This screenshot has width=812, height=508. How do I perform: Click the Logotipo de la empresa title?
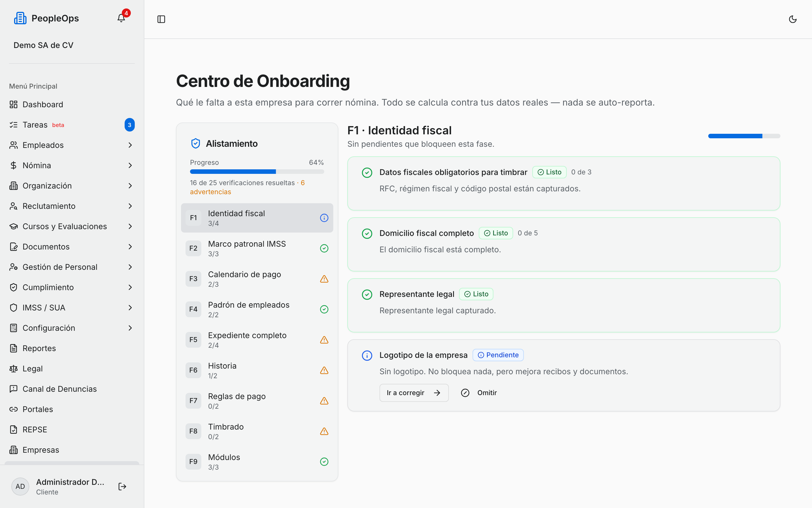pos(423,355)
